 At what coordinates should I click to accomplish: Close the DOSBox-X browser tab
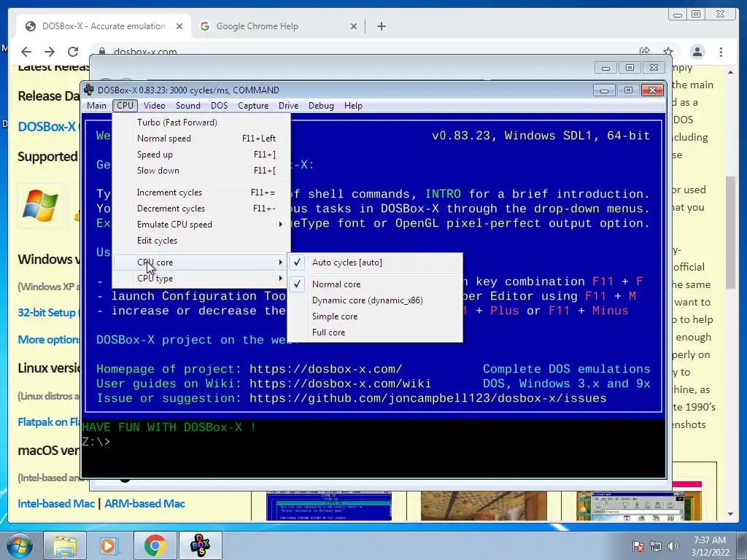point(179,26)
